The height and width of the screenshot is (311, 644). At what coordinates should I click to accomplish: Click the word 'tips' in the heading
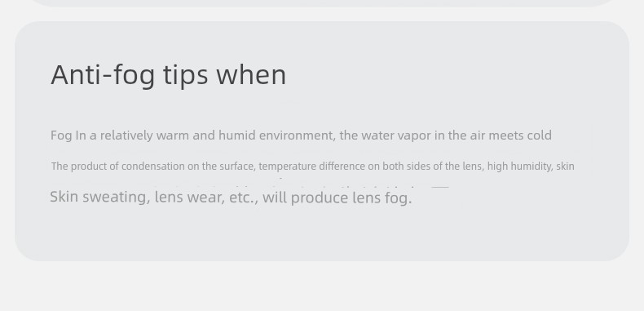click(186, 76)
